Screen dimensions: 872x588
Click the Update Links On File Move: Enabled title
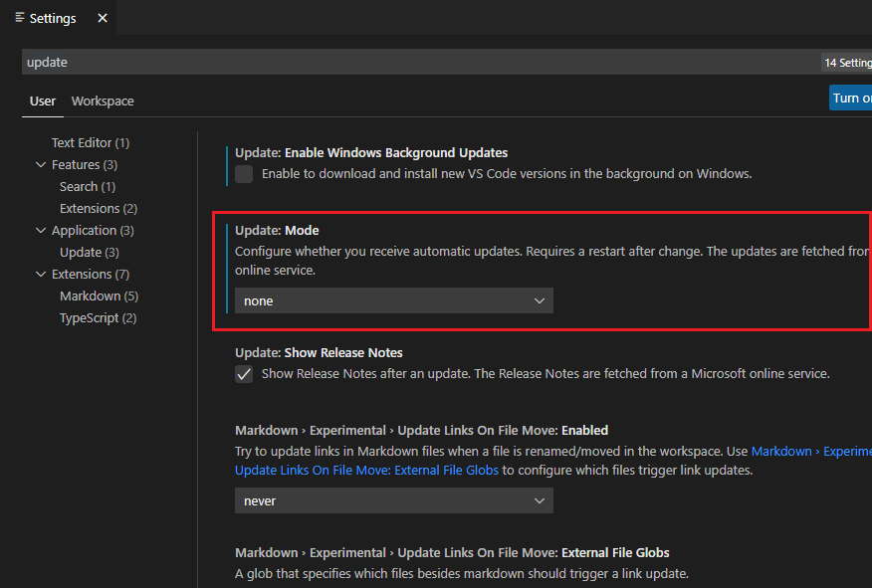point(421,430)
